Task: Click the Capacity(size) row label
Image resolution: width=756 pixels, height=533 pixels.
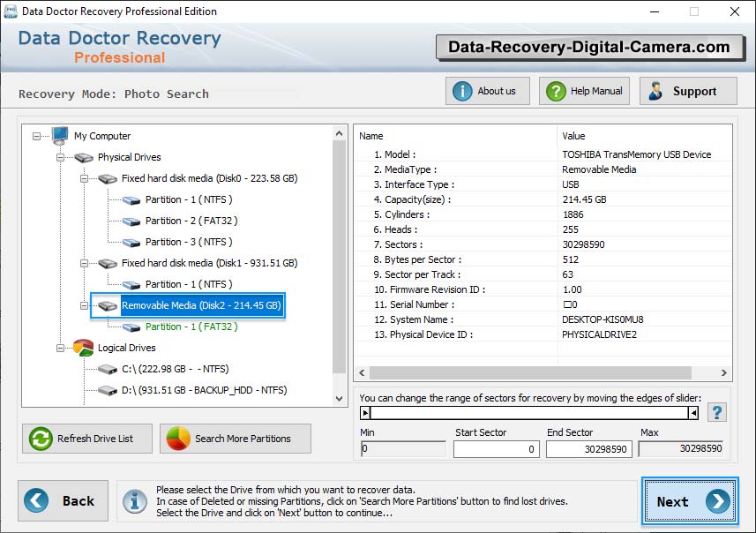Action: 412,199
